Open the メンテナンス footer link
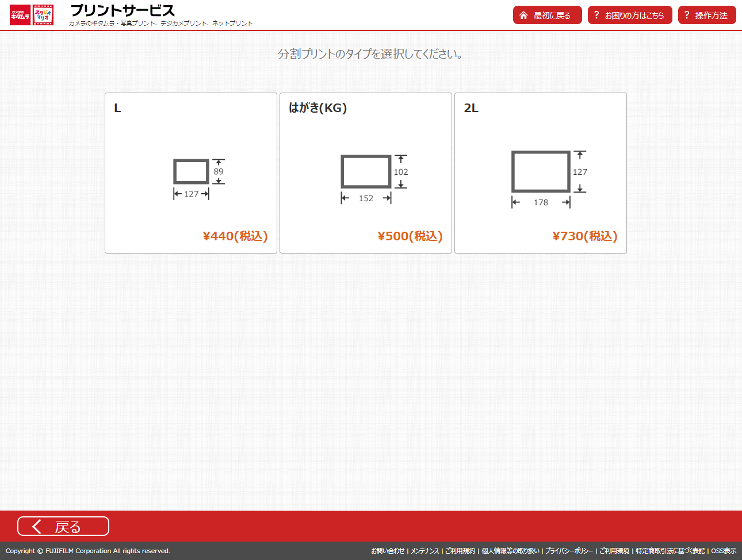Viewport: 742px width, 560px height. (424, 551)
